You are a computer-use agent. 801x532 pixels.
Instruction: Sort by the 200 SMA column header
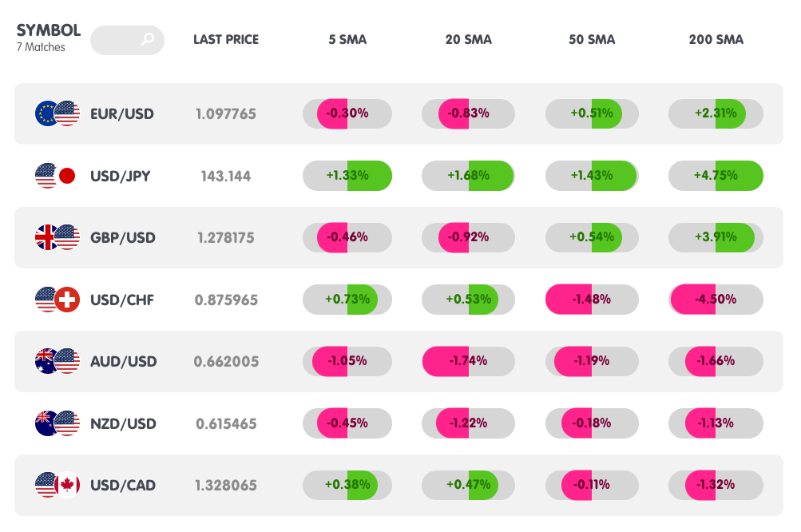[716, 39]
